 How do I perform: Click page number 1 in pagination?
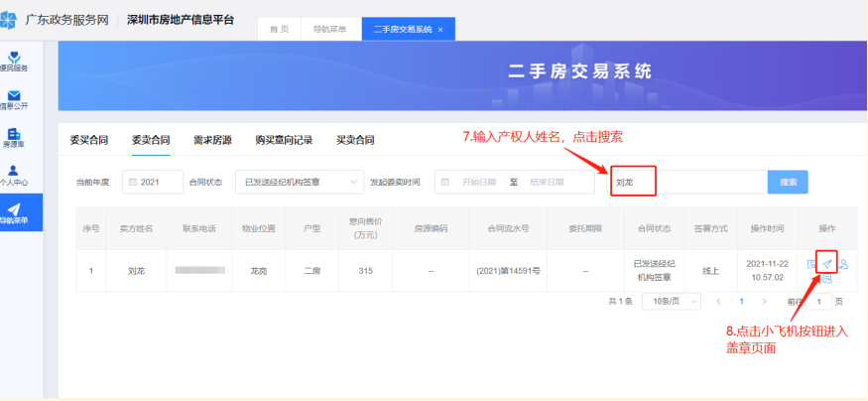(742, 302)
